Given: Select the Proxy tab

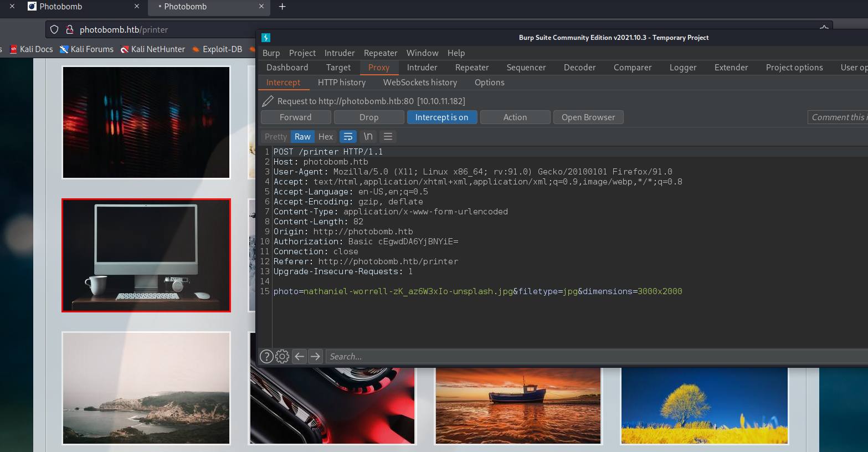Looking at the screenshot, I should click(x=379, y=68).
